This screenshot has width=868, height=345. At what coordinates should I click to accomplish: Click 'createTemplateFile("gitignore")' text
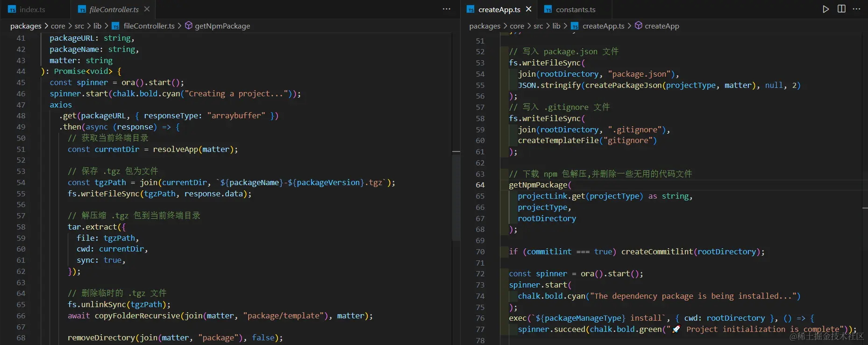click(587, 141)
